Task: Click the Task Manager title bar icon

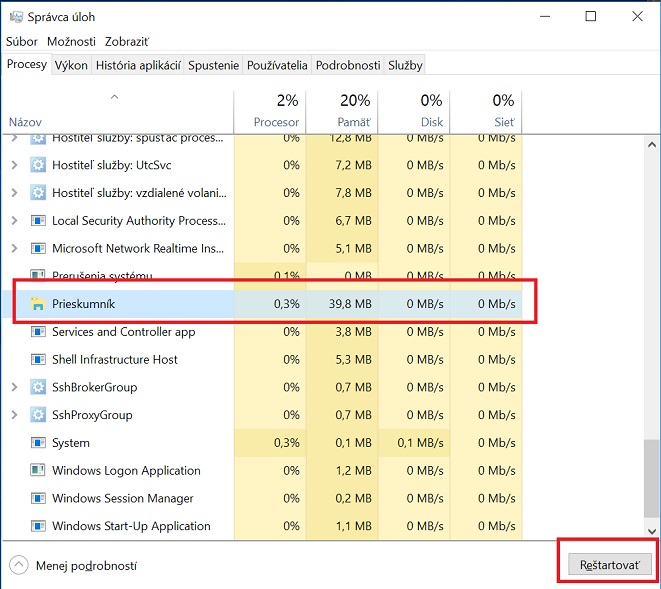Action: pos(16,17)
